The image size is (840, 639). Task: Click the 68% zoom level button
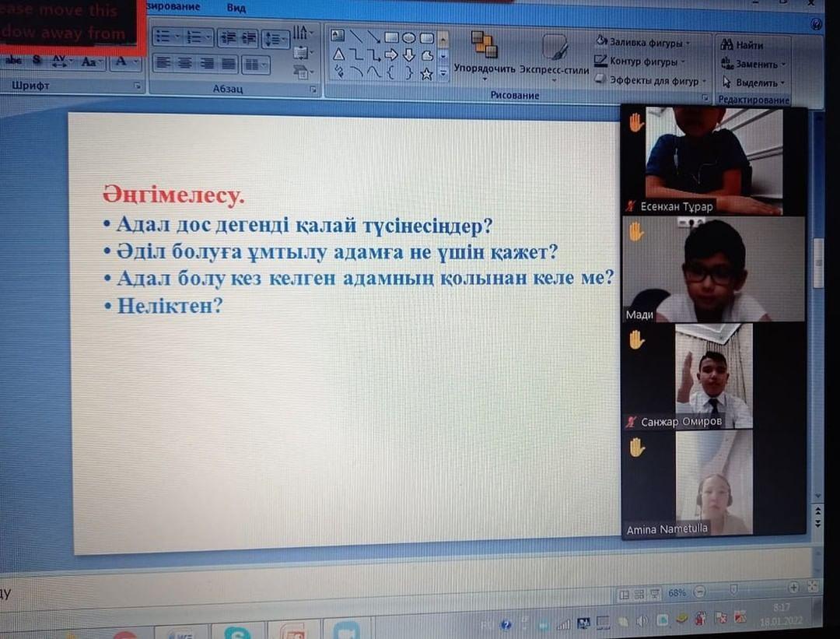(x=677, y=593)
